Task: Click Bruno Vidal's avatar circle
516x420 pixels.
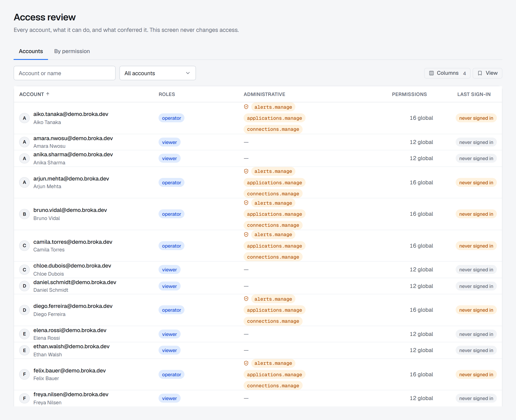Action: 24,214
